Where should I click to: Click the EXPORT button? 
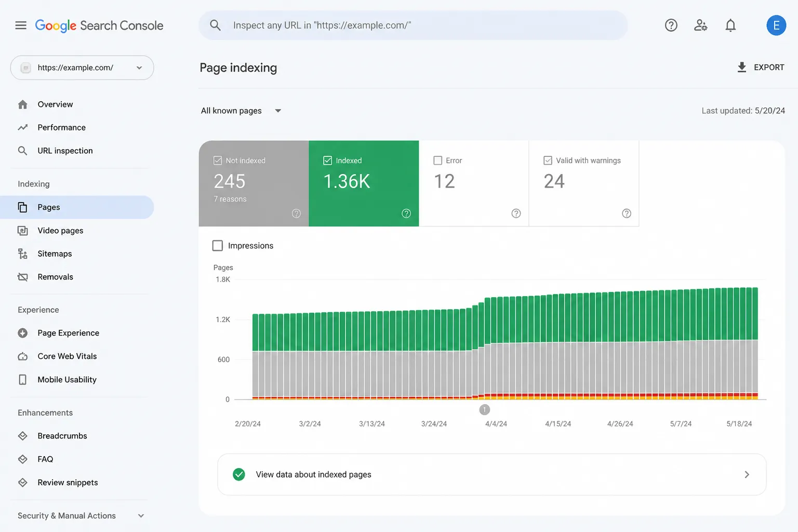click(761, 67)
